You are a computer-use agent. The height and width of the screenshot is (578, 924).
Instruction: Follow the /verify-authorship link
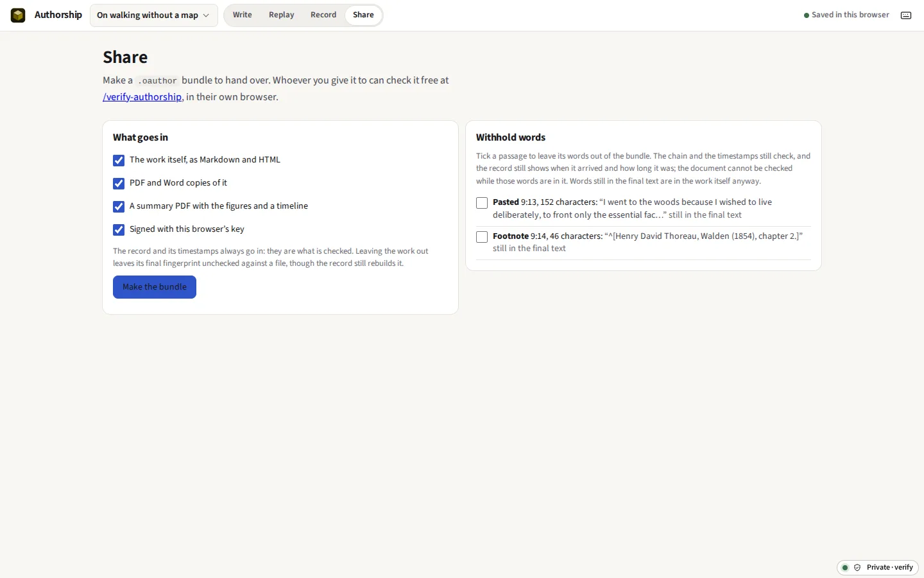click(142, 97)
